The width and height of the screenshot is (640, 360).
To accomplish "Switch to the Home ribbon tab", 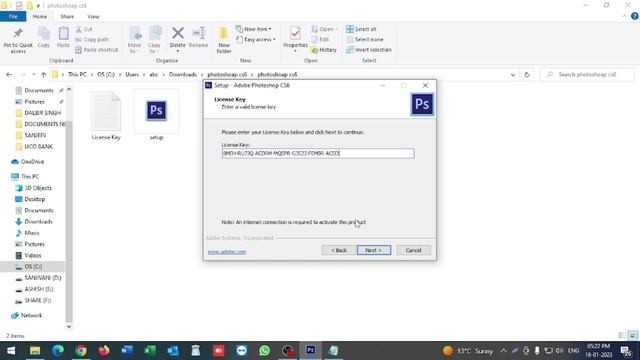I will 40,16.
